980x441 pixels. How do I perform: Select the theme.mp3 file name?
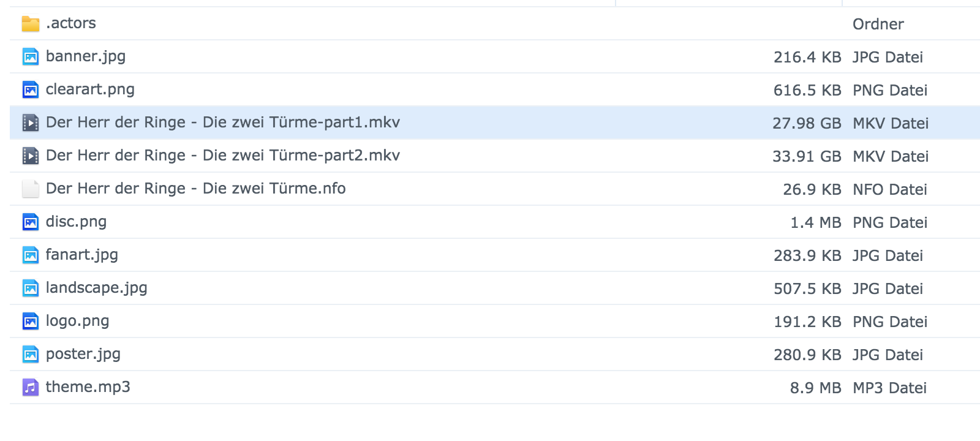point(88,387)
